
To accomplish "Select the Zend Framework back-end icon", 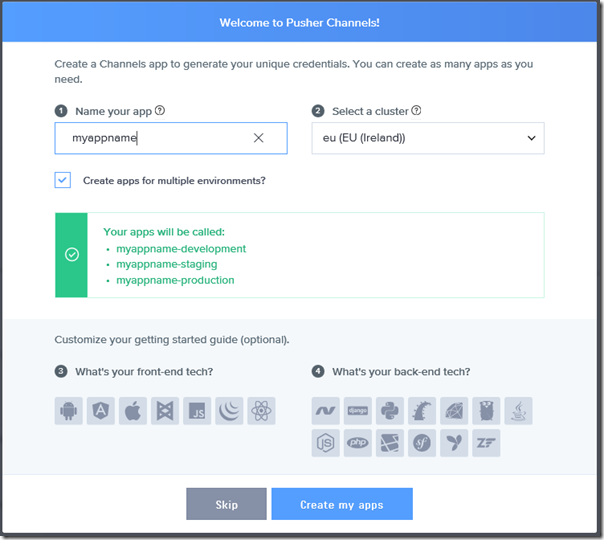I will coord(487,443).
